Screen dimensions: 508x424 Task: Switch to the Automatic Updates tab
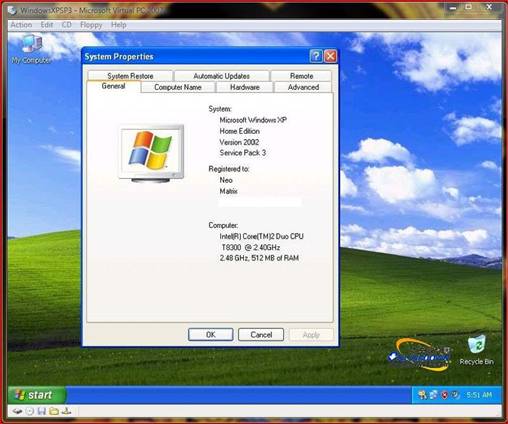click(221, 76)
